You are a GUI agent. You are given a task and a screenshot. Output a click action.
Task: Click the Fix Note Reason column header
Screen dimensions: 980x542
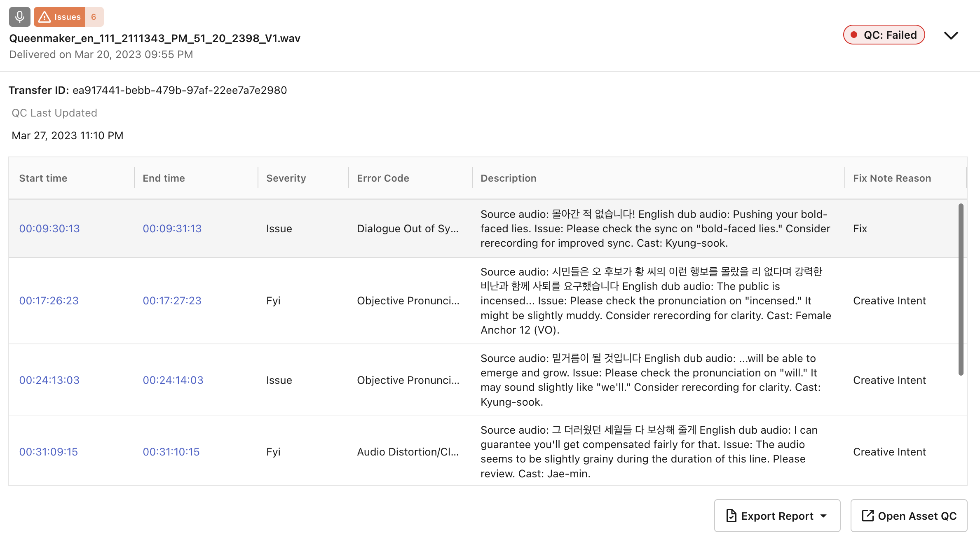point(892,178)
